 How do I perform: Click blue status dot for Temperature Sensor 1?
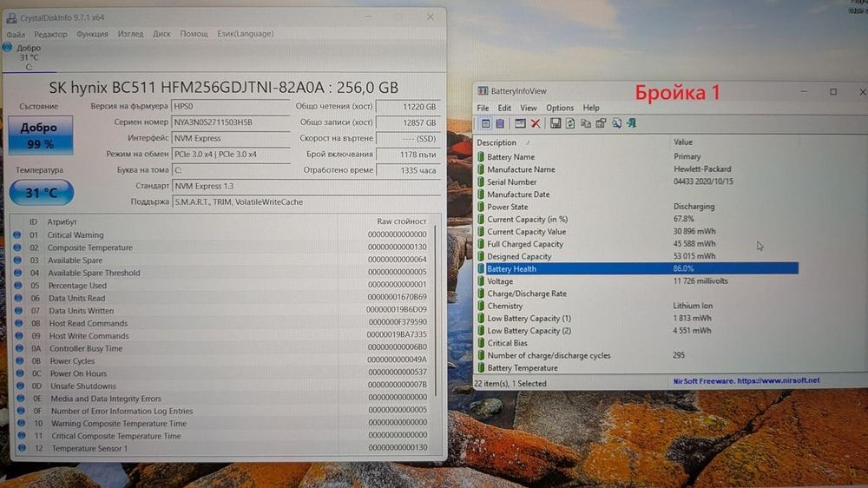(x=22, y=447)
